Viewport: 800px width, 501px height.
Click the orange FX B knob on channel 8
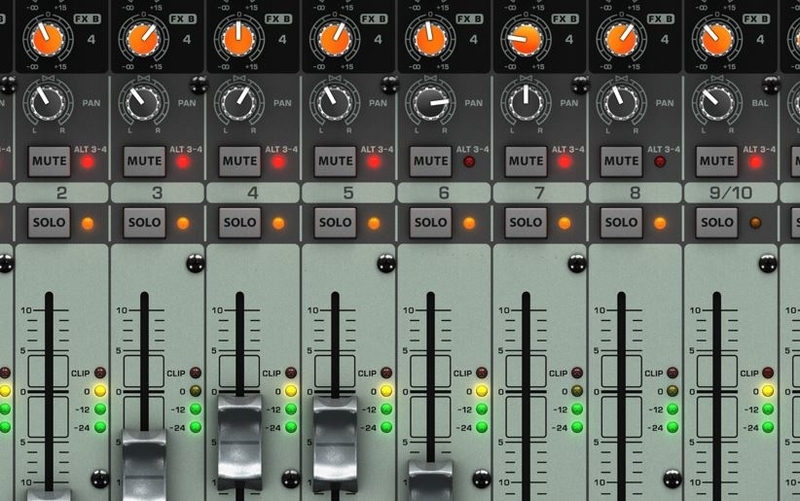620,39
